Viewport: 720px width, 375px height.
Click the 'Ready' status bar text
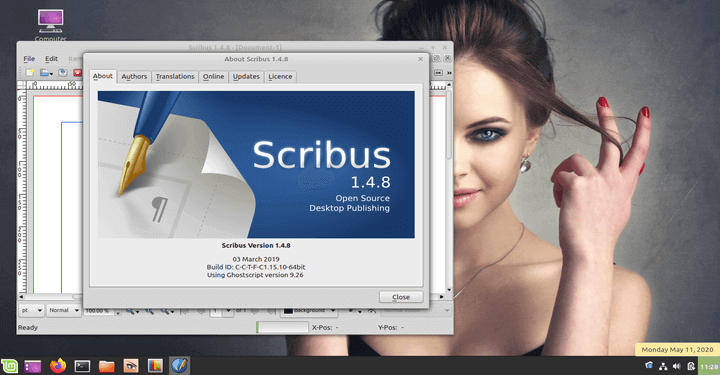(x=28, y=327)
